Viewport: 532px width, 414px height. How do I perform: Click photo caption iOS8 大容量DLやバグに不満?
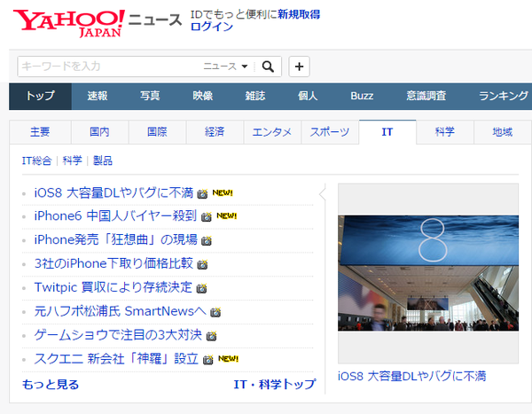click(x=412, y=377)
